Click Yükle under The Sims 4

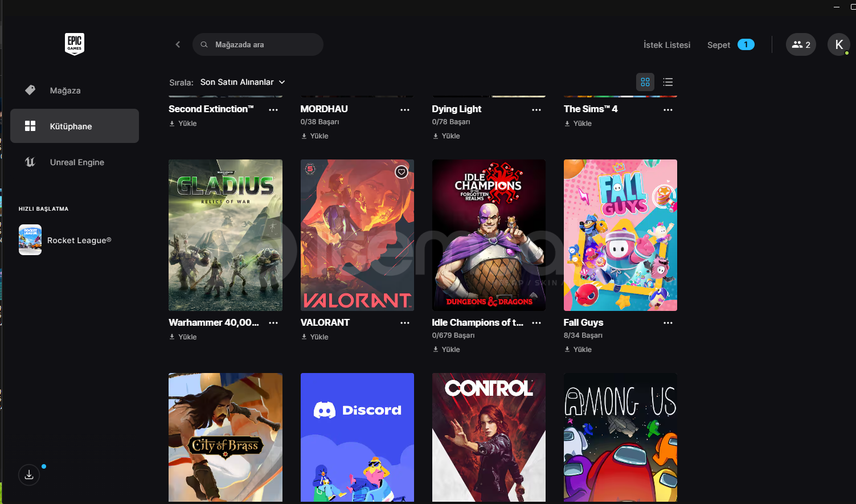pos(578,124)
